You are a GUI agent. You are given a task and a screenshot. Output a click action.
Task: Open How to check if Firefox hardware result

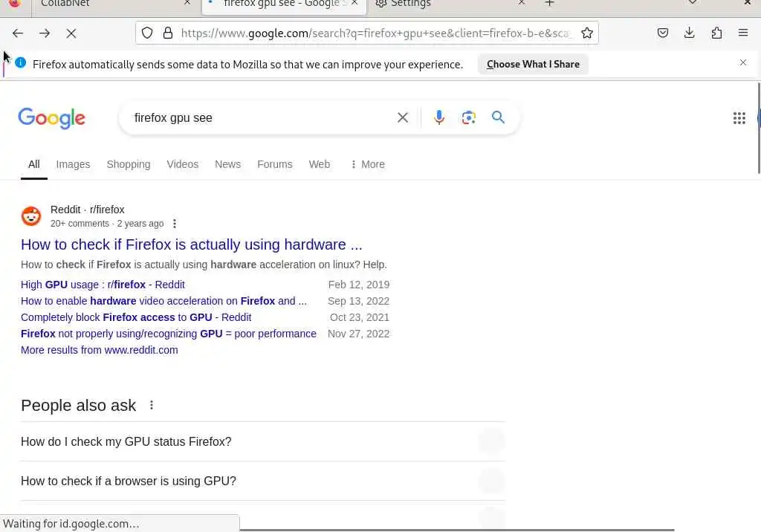[191, 244]
